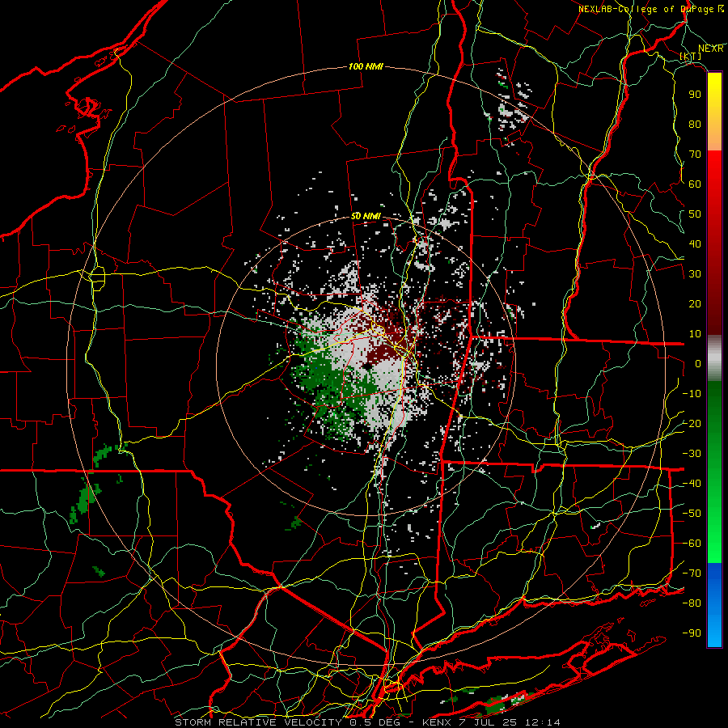Screen dimensions: 728x728
Task: Click the 40 value on the velocity scale
Action: coord(695,243)
